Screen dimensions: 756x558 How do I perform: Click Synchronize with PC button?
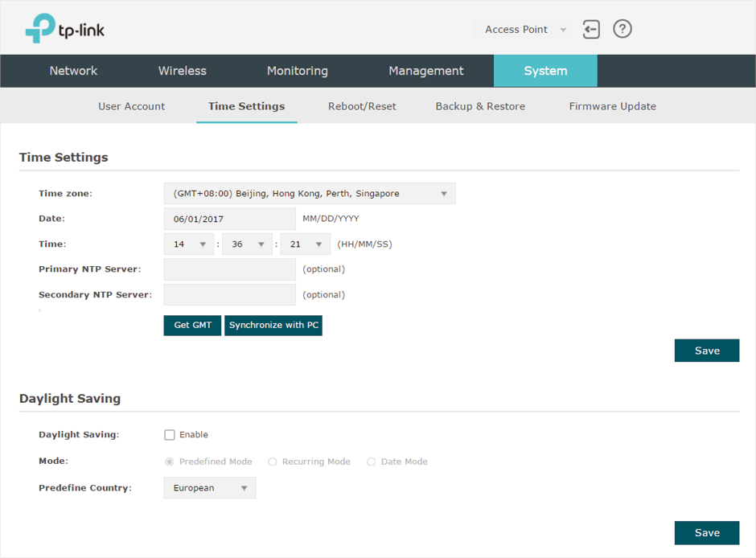pos(273,326)
